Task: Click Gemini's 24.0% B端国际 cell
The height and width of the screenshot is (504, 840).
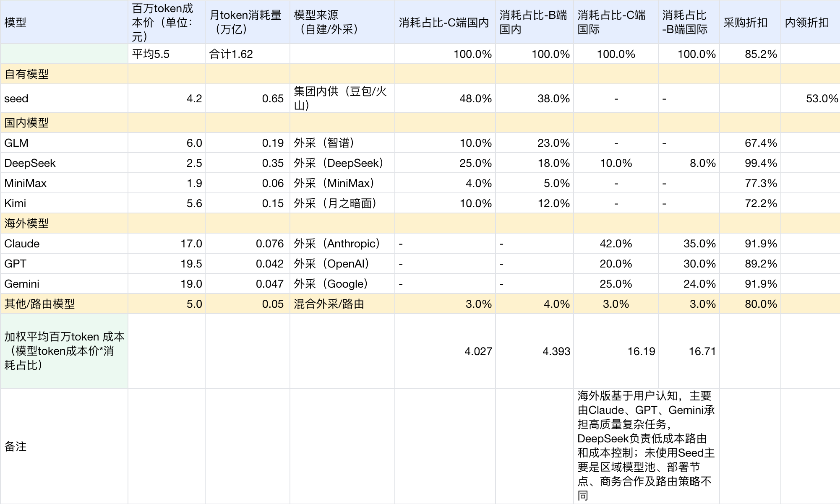Action: [x=689, y=284]
